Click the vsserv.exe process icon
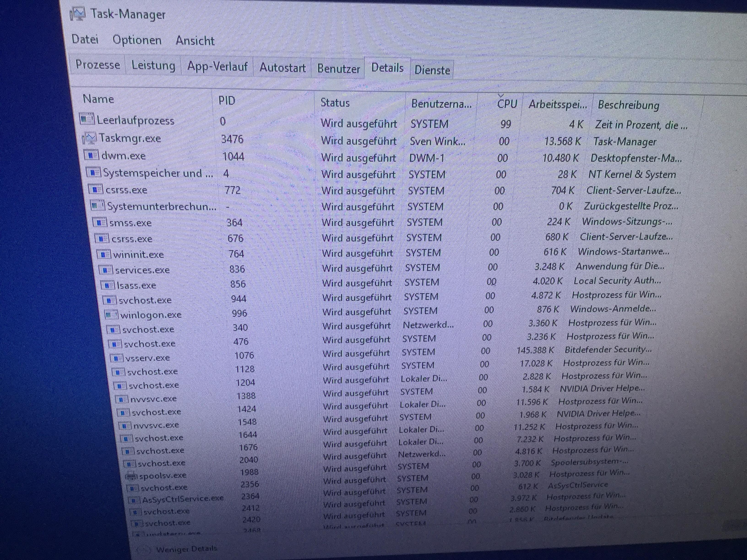This screenshot has height=560, width=747. (117, 358)
